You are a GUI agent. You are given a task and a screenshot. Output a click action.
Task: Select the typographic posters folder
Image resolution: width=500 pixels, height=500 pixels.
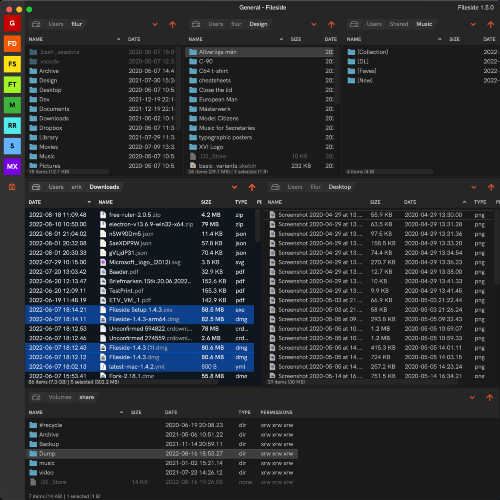tap(260, 137)
